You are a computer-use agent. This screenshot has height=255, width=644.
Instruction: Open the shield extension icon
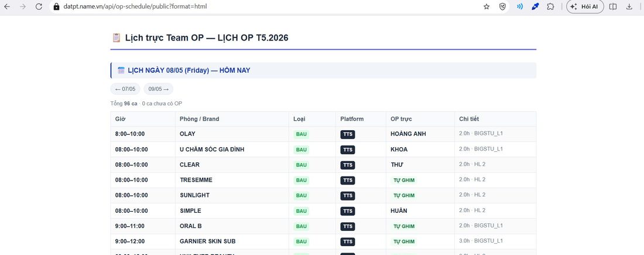(502, 6)
